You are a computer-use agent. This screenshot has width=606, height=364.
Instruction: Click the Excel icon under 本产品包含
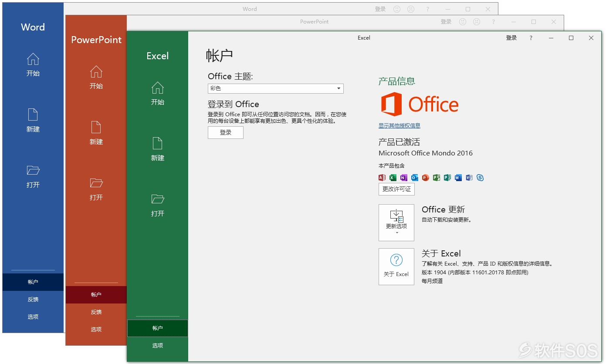[393, 178]
